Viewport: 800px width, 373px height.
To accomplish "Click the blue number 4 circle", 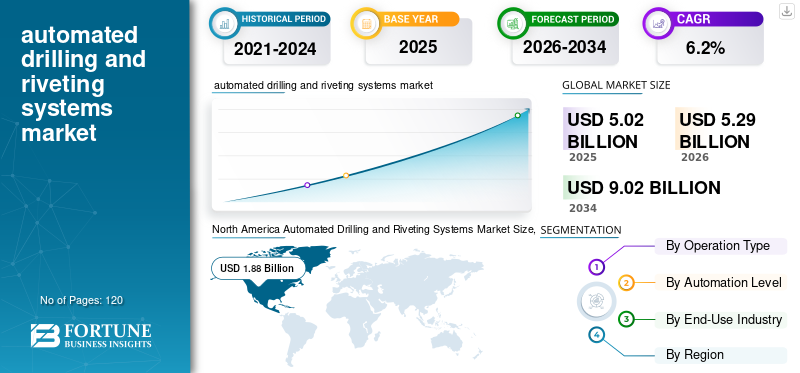I will point(596,335).
